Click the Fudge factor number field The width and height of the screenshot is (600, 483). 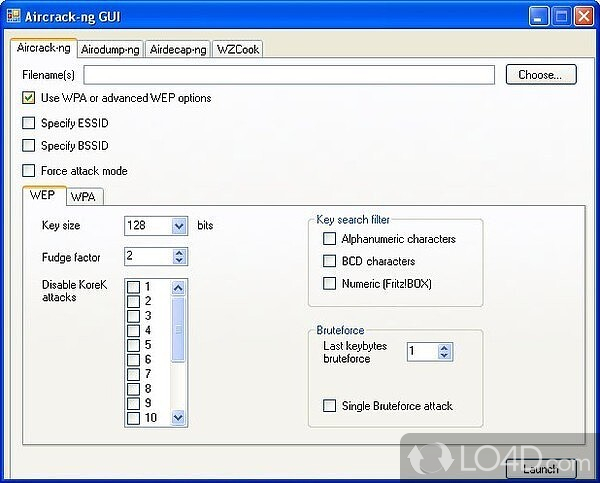tap(148, 256)
